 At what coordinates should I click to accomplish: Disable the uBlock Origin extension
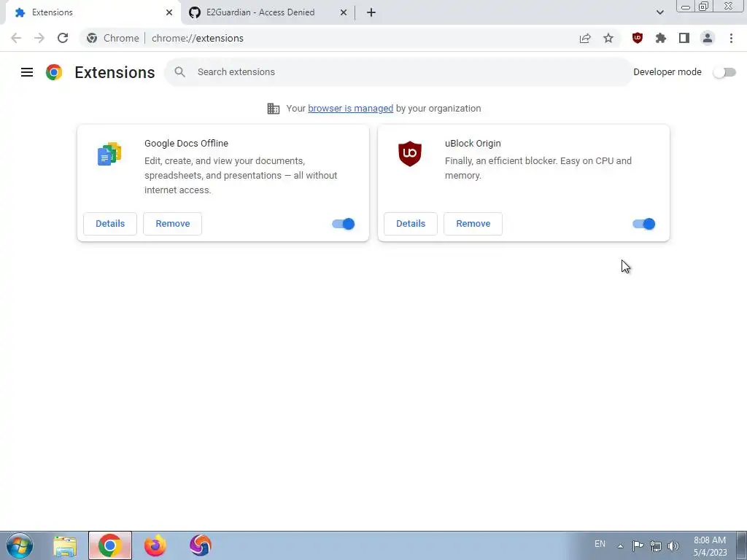(x=644, y=224)
